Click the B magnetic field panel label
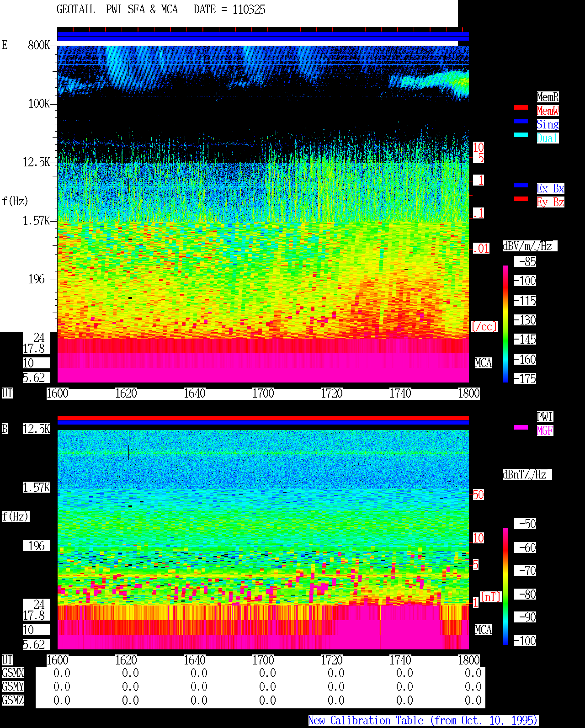Viewport: 585px width, 728px height. coord(5,429)
